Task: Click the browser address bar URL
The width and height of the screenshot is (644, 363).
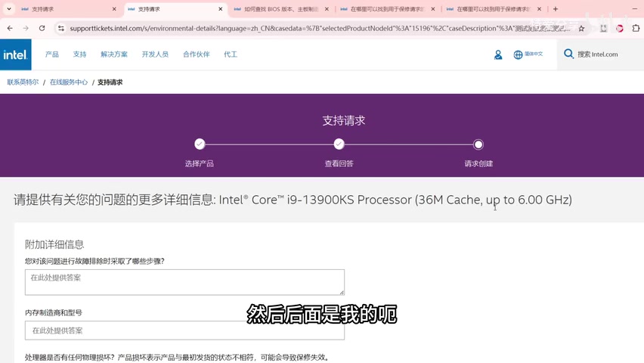Action: (320, 29)
